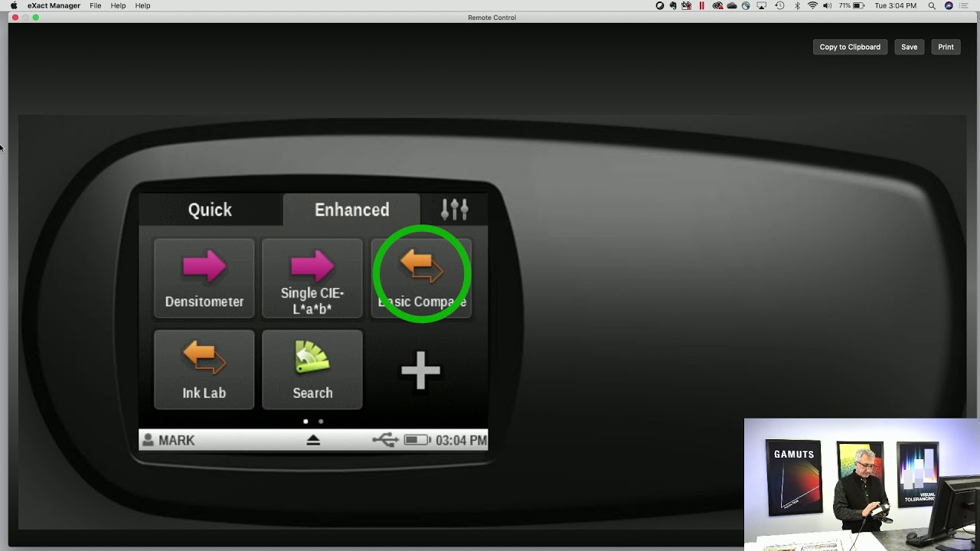Tap the device battery indicator
This screenshot has height=551, width=980.
[417, 440]
